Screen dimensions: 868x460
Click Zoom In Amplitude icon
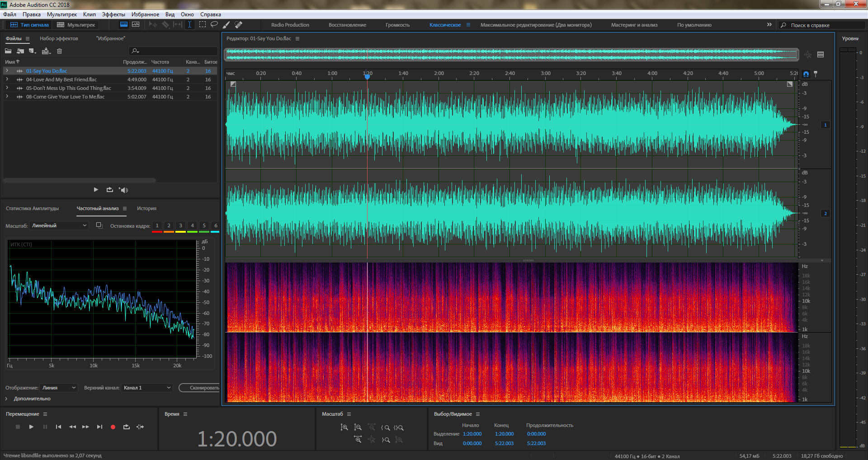tap(344, 427)
